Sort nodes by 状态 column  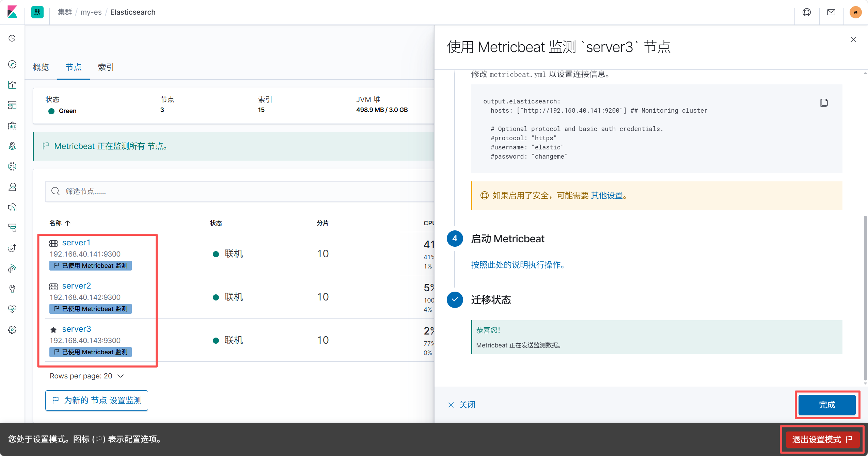[216, 223]
